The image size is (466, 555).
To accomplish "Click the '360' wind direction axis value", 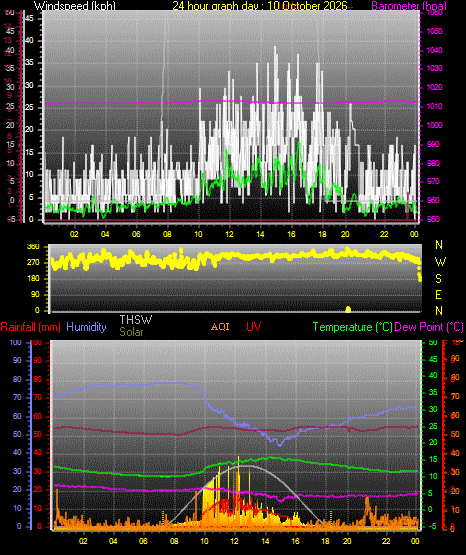I will [33, 247].
